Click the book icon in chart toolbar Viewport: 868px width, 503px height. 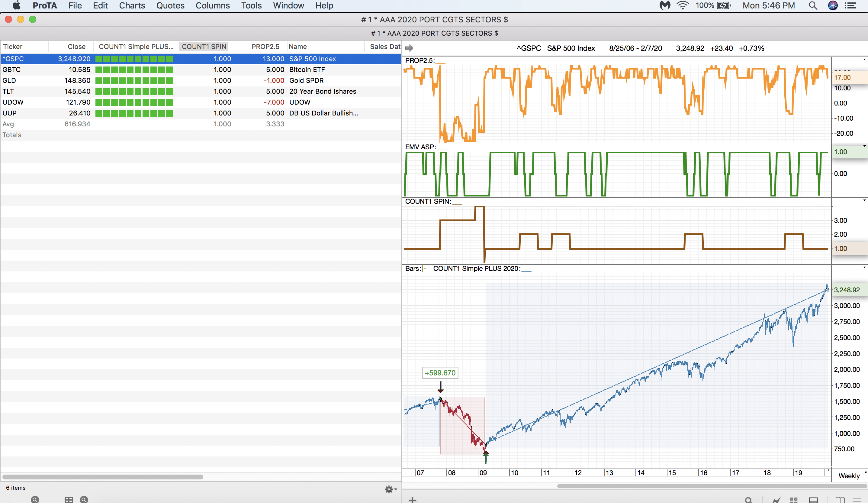(840, 500)
